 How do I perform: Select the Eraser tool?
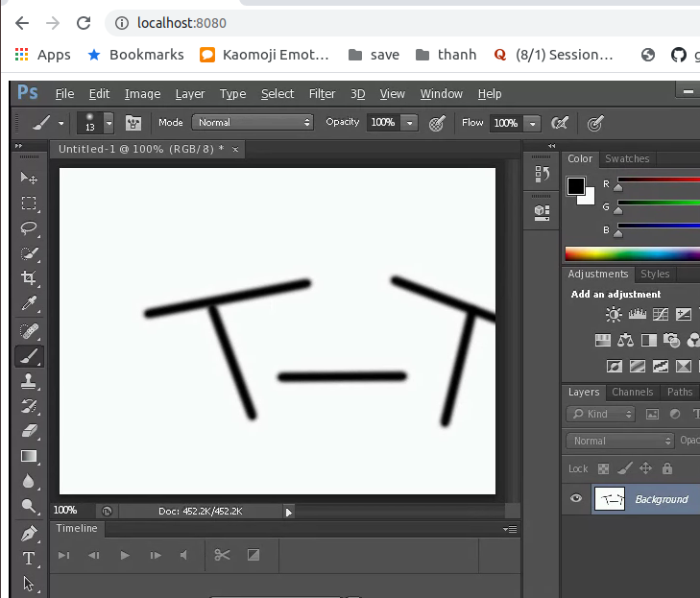point(29,431)
